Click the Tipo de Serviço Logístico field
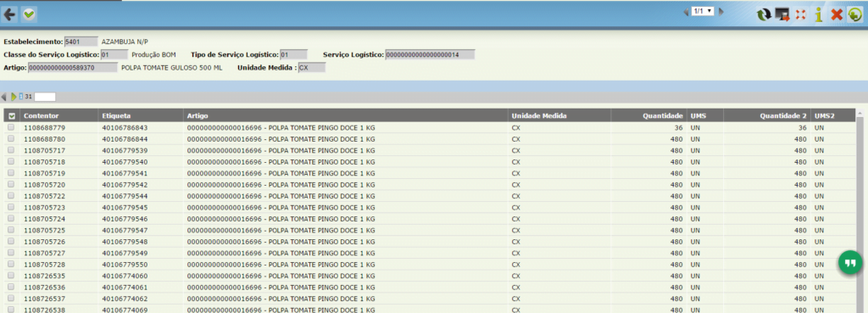The height and width of the screenshot is (313, 868). [x=293, y=54]
